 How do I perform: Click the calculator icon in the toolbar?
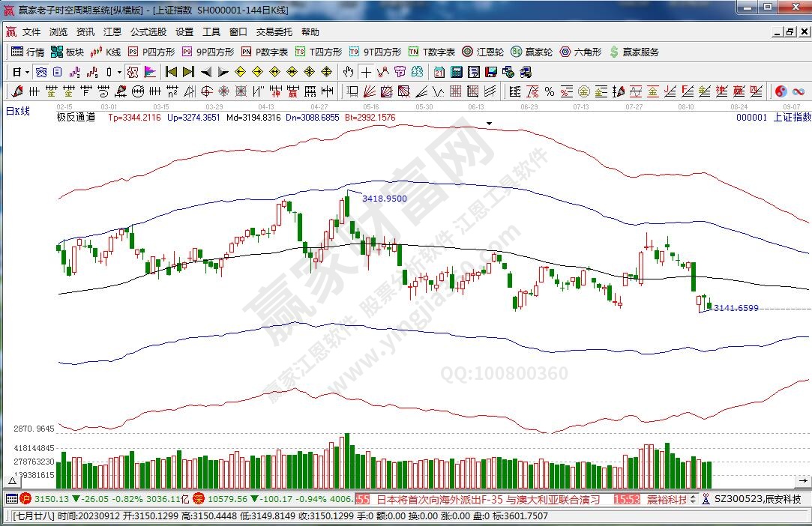coord(457,72)
